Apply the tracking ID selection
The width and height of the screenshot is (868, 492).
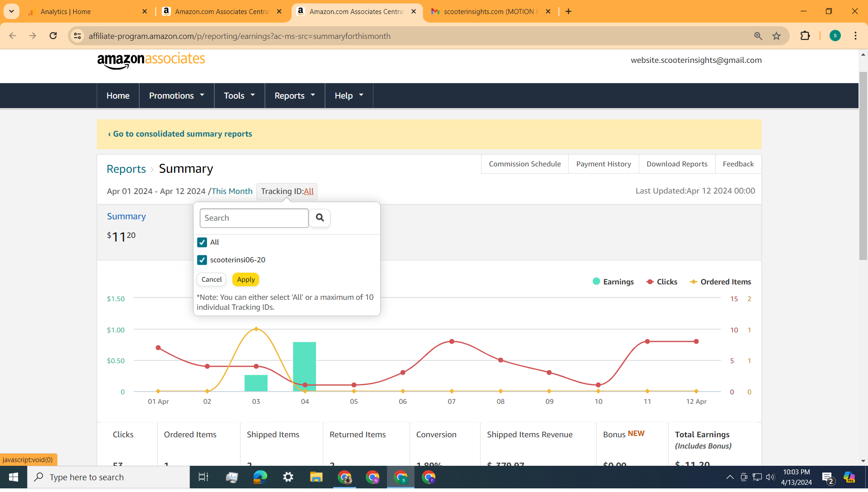(246, 279)
